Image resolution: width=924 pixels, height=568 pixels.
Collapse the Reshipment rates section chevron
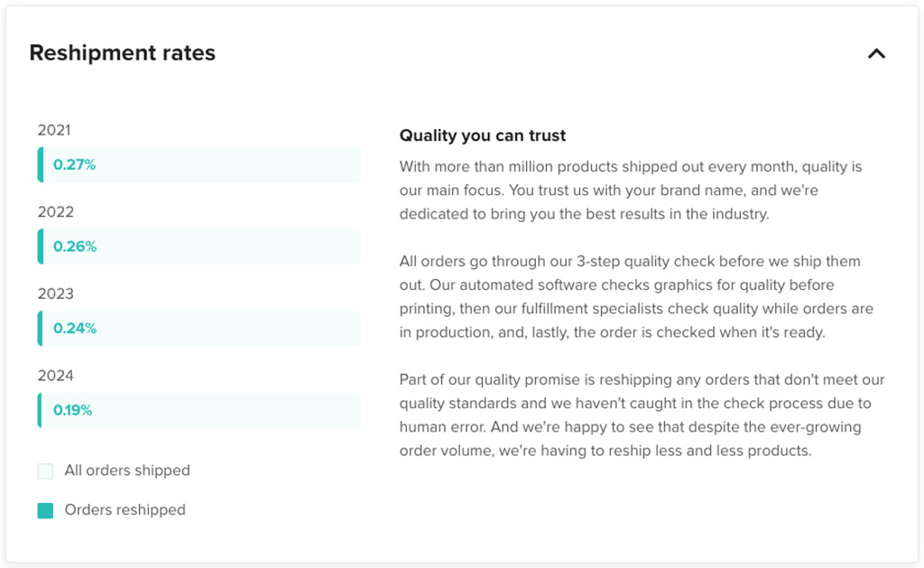(x=875, y=54)
